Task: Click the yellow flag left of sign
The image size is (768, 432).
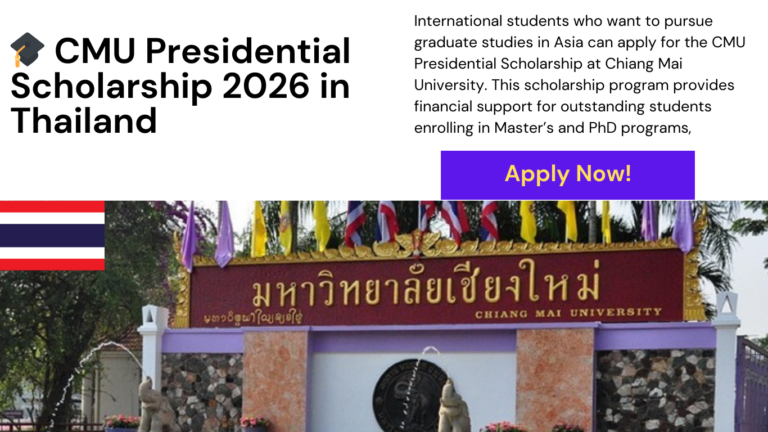Action: [x=259, y=231]
